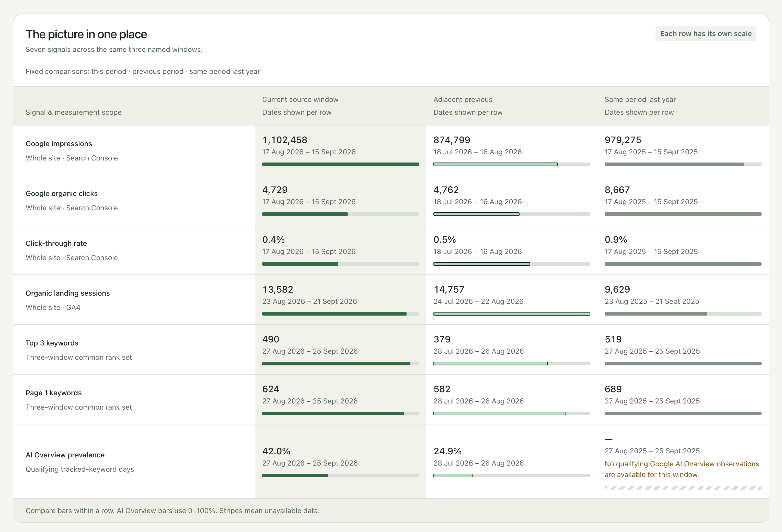Image resolution: width=782 pixels, height=532 pixels.
Task: Select the Organic landing sessions row label
Action: [68, 293]
